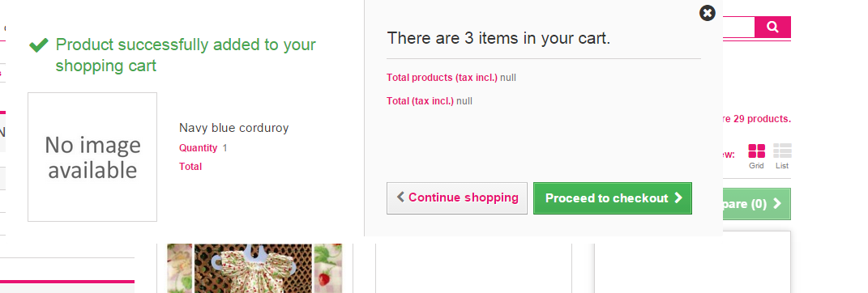
Task: Switch to List view icon
Action: [x=782, y=151]
